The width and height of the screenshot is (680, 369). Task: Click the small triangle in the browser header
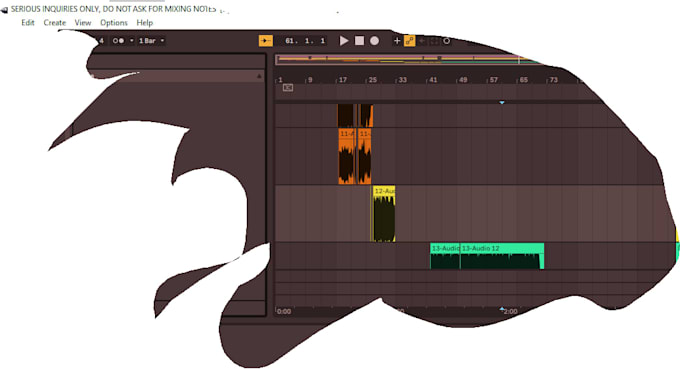259,76
